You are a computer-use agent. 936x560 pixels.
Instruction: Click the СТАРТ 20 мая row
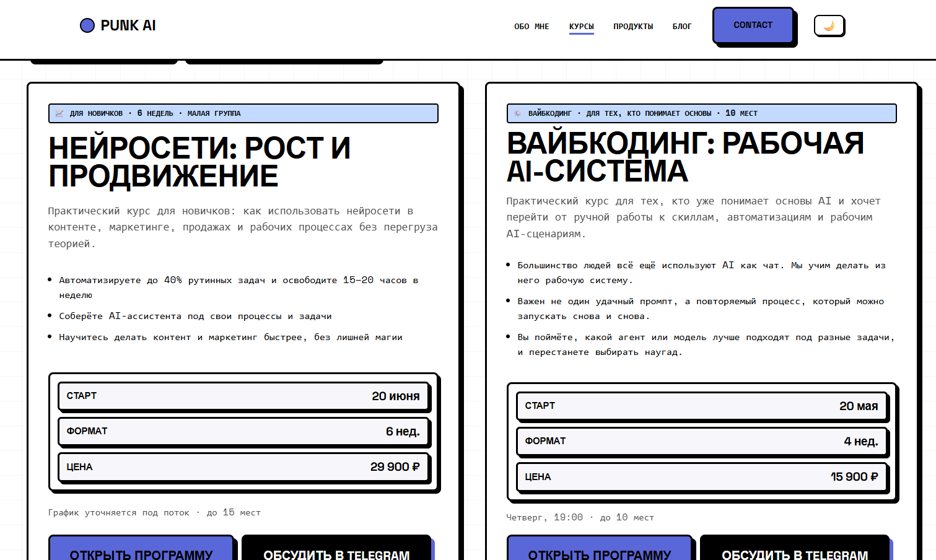click(x=702, y=406)
